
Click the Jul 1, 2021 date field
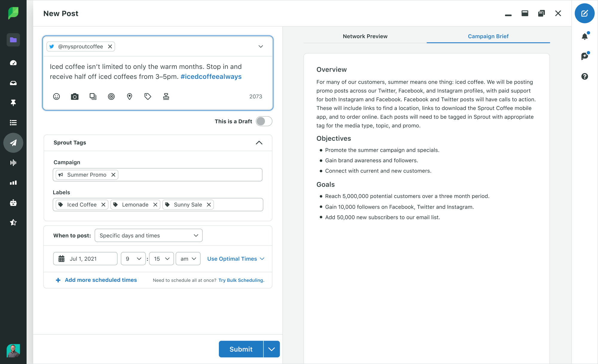(x=85, y=259)
